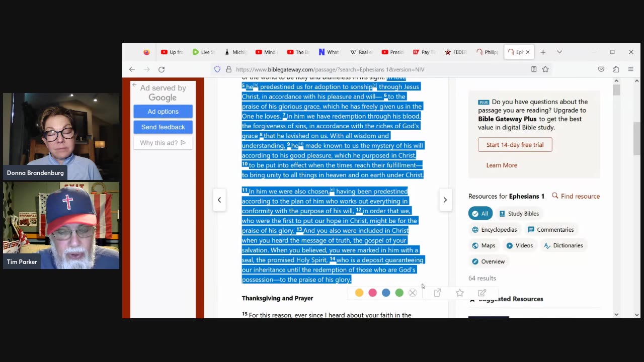Open a new browser tab
Image resolution: width=644 pixels, height=362 pixels.
coord(543,52)
